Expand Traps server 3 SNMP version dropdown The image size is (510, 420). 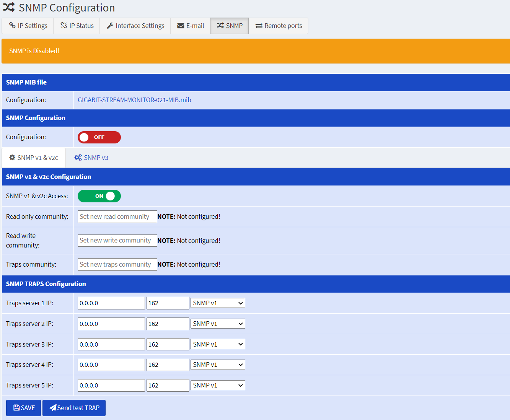tap(218, 344)
